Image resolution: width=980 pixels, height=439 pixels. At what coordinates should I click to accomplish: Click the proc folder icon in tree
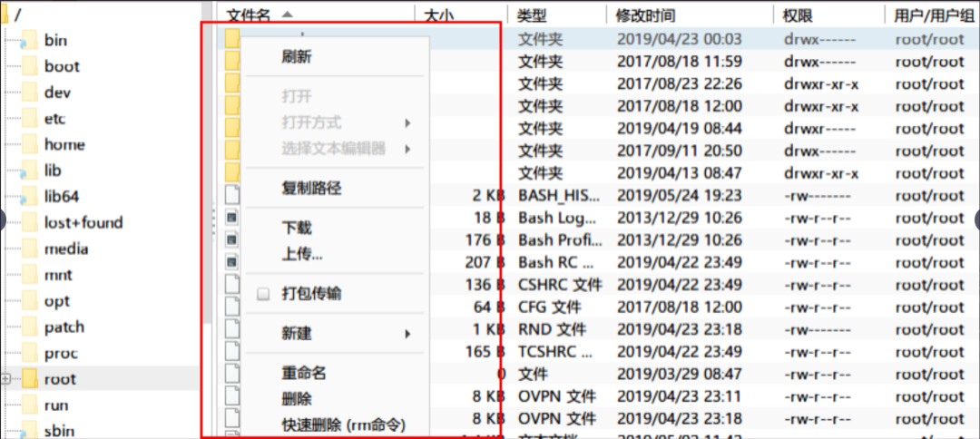(x=29, y=353)
